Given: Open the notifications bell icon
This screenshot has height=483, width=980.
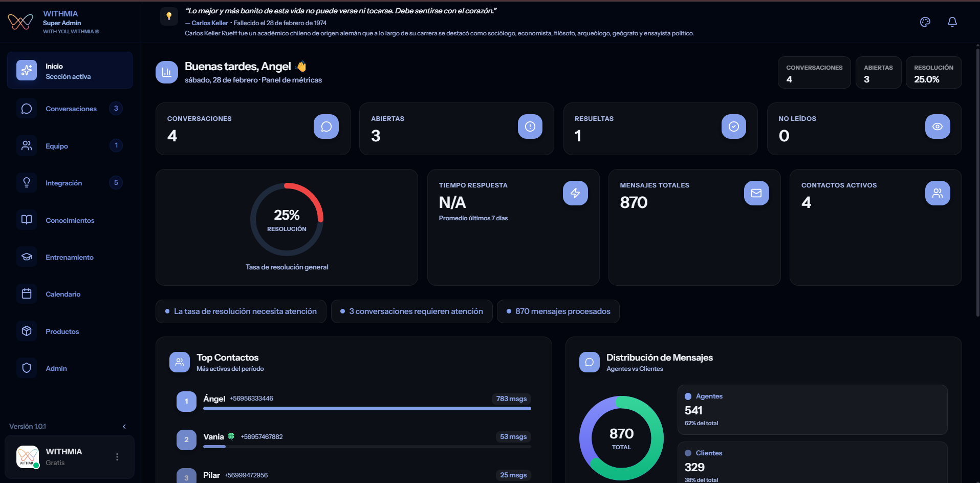Looking at the screenshot, I should click(952, 22).
